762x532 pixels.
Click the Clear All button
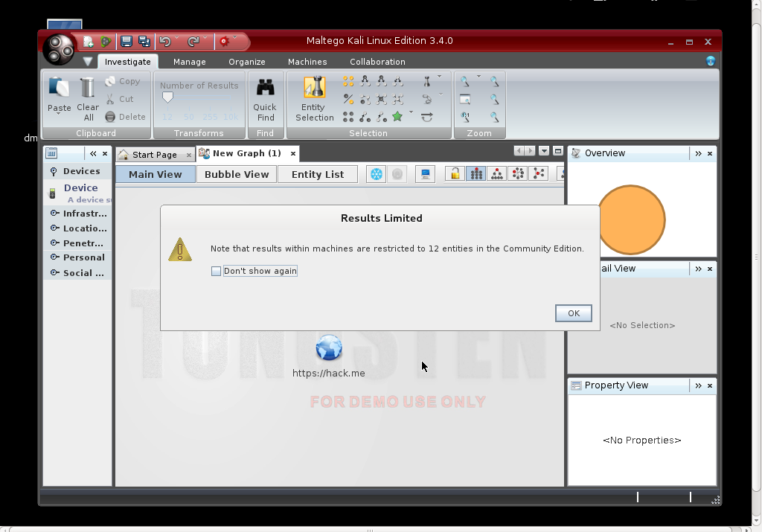tap(88, 99)
